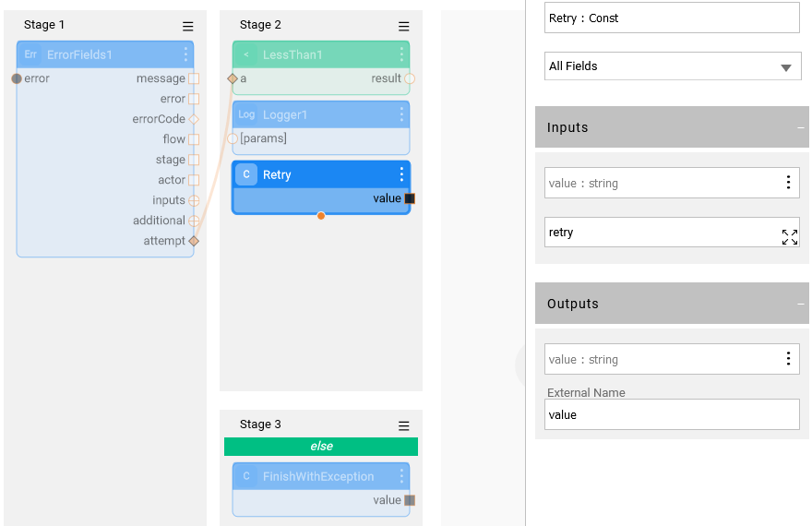Click the actor output port square
This screenshot has height=526, width=812.
click(194, 180)
